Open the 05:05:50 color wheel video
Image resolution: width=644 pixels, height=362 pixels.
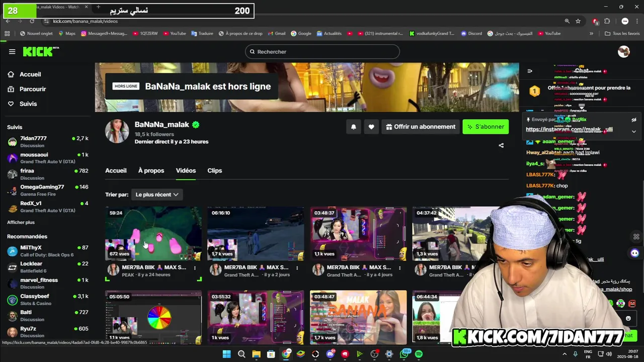pyautogui.click(x=153, y=317)
